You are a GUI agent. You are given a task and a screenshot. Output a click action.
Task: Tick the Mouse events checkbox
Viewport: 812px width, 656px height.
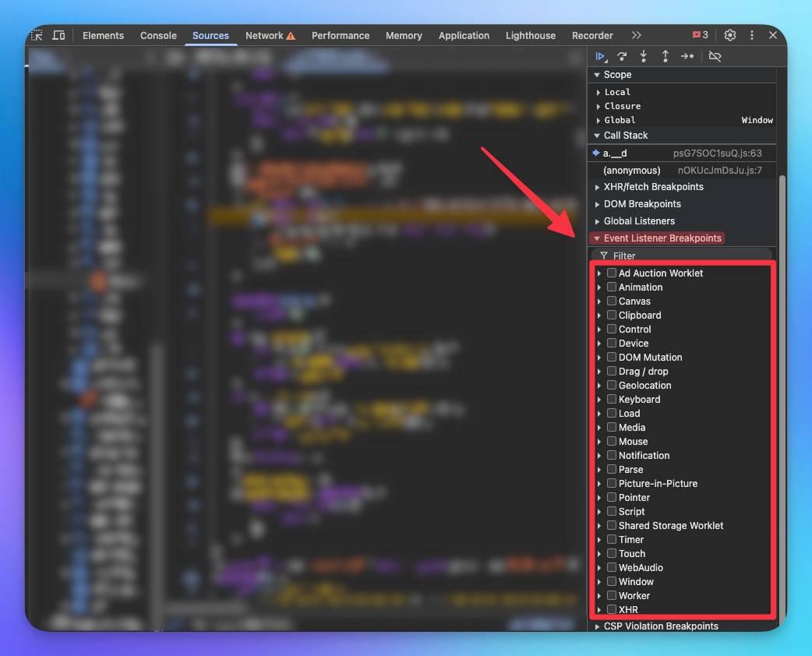(612, 441)
